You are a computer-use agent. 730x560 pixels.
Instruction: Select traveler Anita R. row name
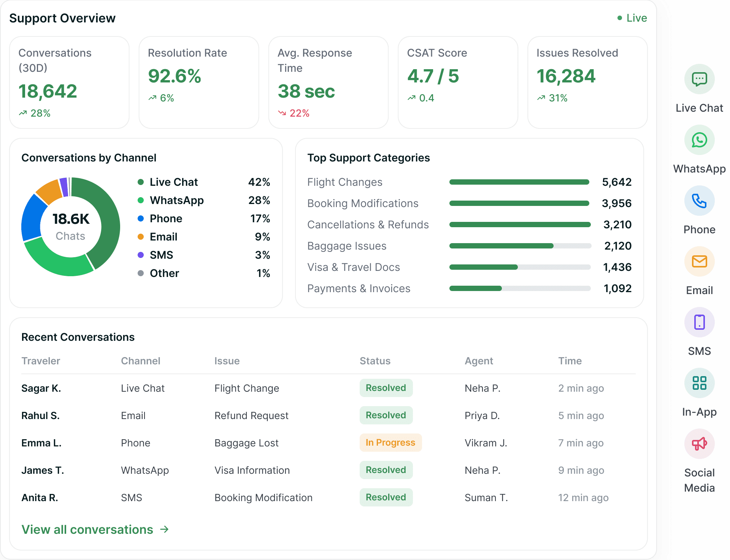[x=40, y=497]
